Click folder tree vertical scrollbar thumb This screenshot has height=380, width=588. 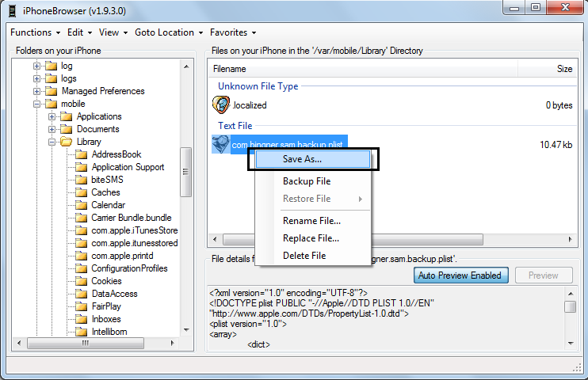pos(185,172)
